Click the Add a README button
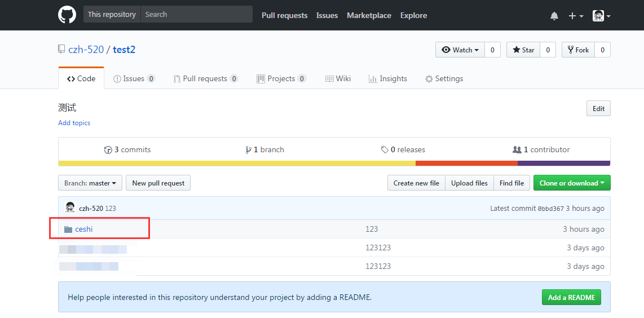This screenshot has width=644, height=318. point(571,297)
